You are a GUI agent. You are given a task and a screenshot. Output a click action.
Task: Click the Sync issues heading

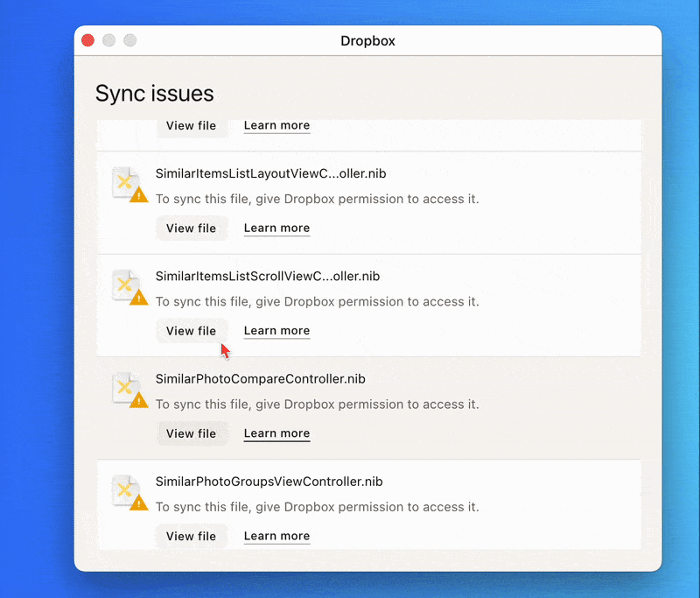(x=155, y=94)
